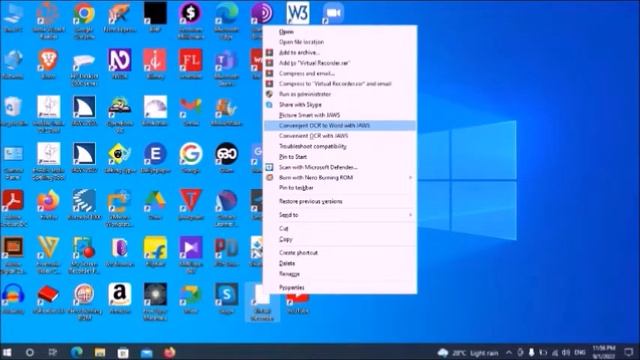The width and height of the screenshot is (640, 360).
Task: Open the Skype desktop shortcut
Action: point(227,298)
